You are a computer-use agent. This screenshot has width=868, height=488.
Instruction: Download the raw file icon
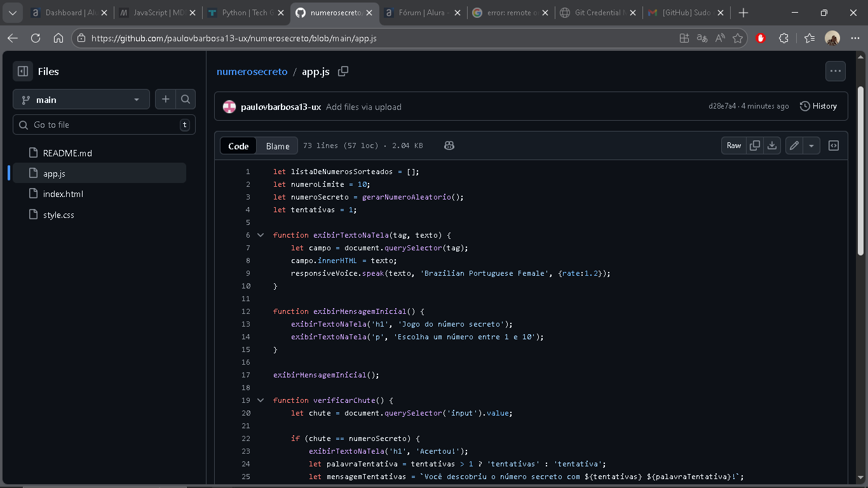[772, 146]
